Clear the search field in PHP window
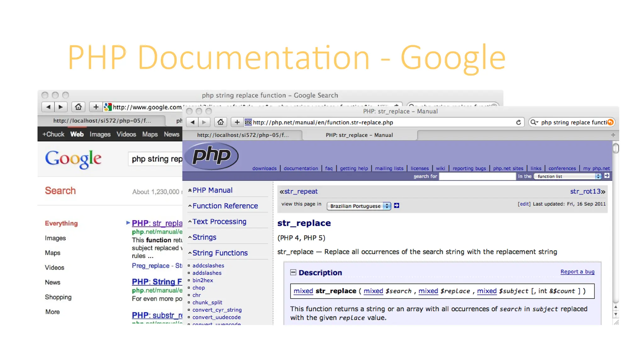This screenshot has height=362, width=644. (x=610, y=122)
